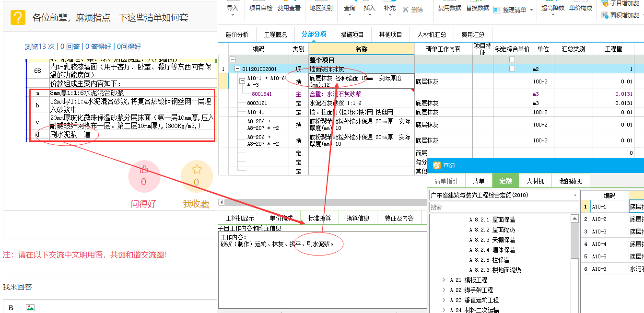The height and width of the screenshot is (313, 644).
Task: Select 清单 tab in 查询 dialog
Action: click(479, 181)
